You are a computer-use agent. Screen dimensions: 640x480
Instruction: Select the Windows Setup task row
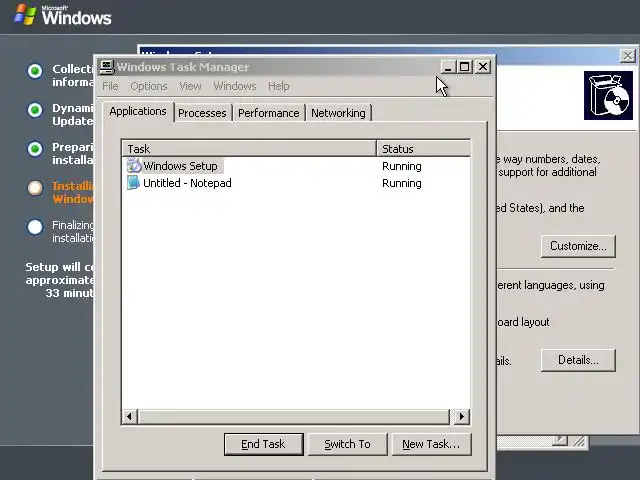(x=296, y=166)
